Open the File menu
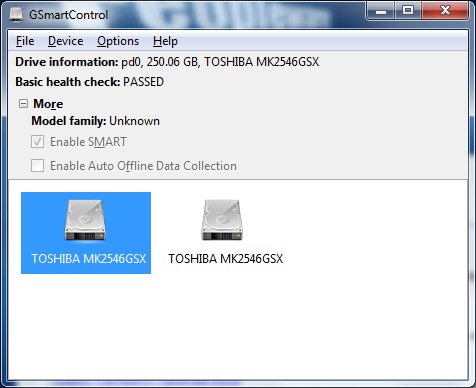Screen dimensions: 476x388 pos(25,41)
